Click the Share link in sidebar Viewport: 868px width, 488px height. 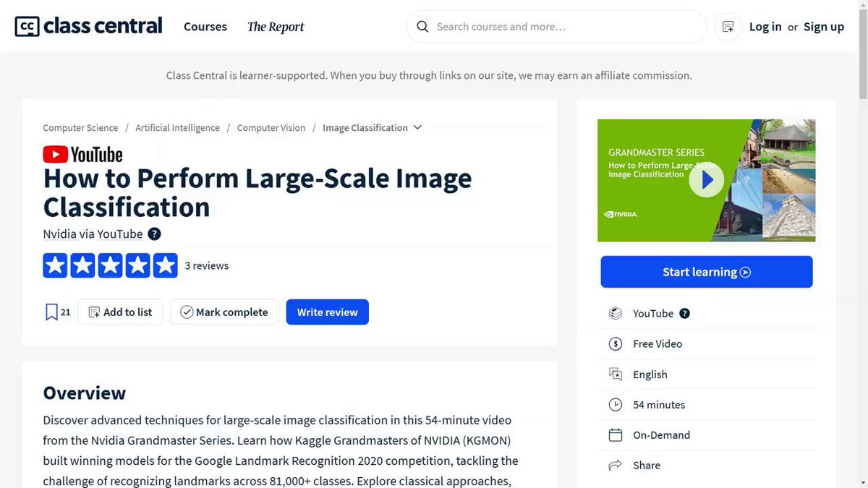(647, 466)
